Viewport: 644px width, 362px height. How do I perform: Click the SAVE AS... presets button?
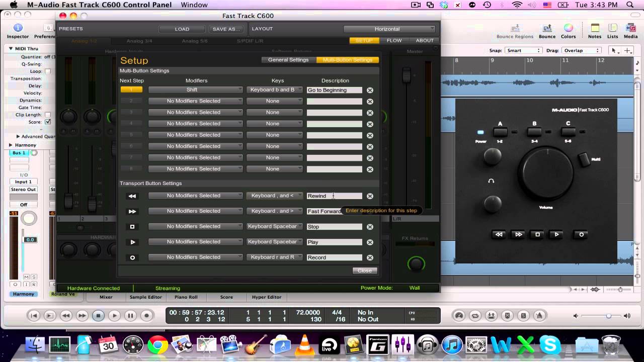click(x=226, y=29)
